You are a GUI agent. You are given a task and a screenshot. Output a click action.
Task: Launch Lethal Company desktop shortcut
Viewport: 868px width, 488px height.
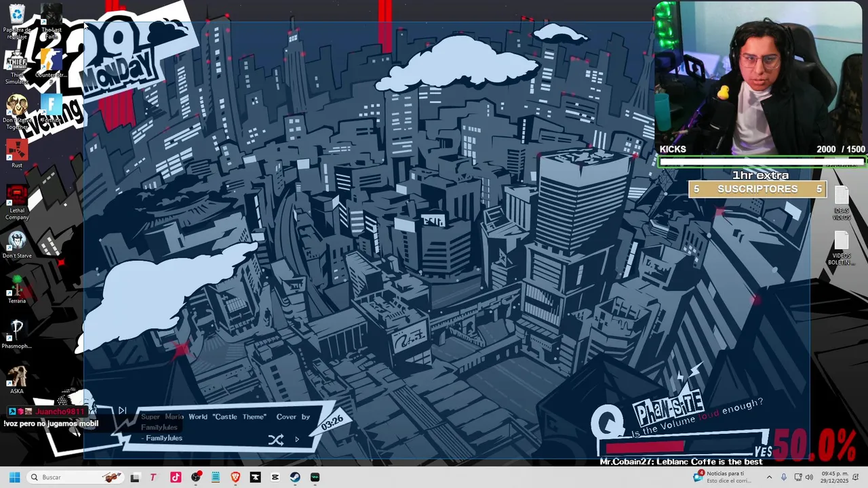pos(16,203)
